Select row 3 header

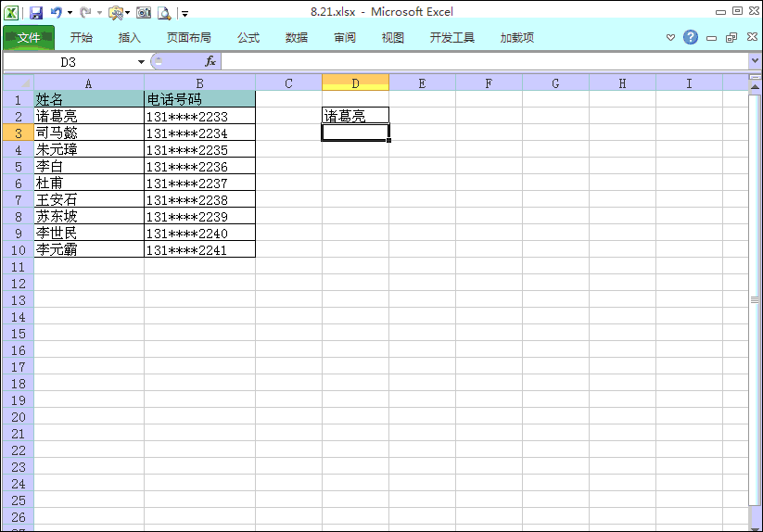tap(19, 133)
